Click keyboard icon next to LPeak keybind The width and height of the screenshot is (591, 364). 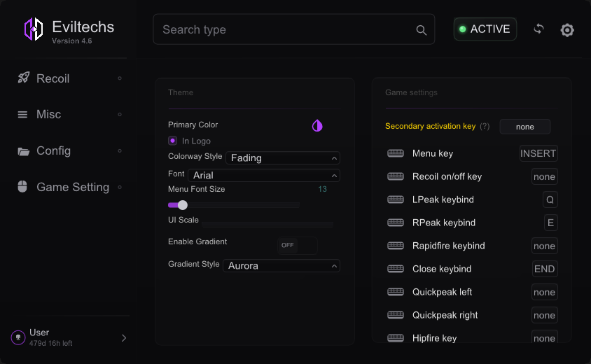click(396, 199)
